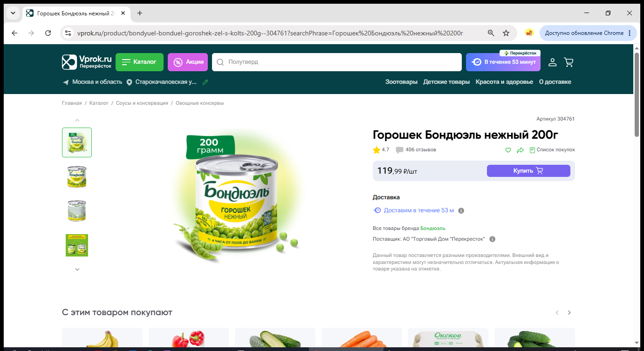Go to previous recommended products with left arrow

click(557, 312)
